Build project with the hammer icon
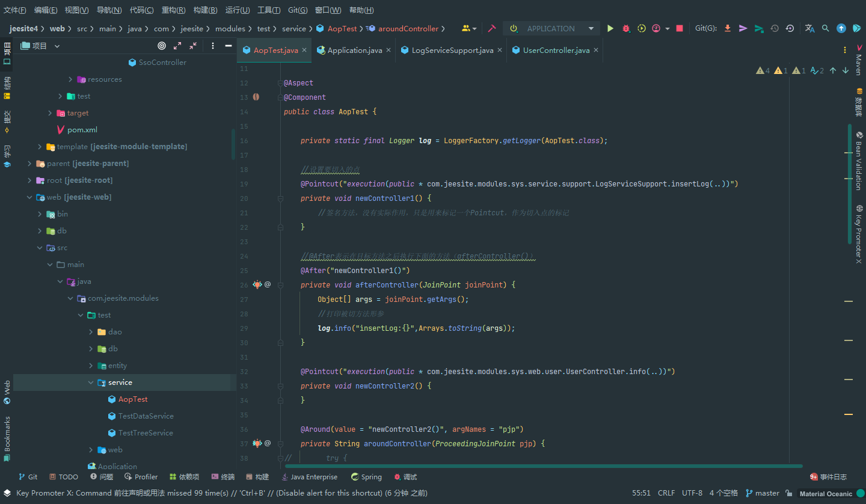Screen dimensions: 866x504 click(x=491, y=28)
